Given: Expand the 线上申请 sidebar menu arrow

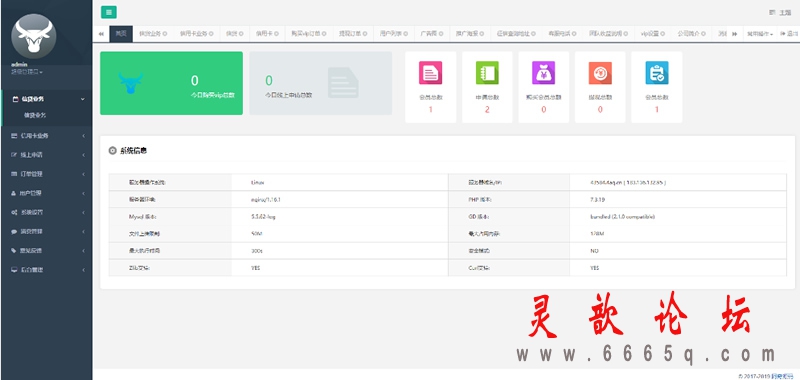Looking at the screenshot, I should [83, 155].
